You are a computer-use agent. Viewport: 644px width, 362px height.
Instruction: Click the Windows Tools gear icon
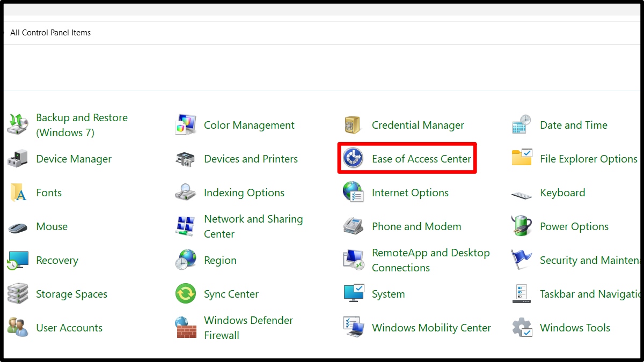pyautogui.click(x=522, y=328)
